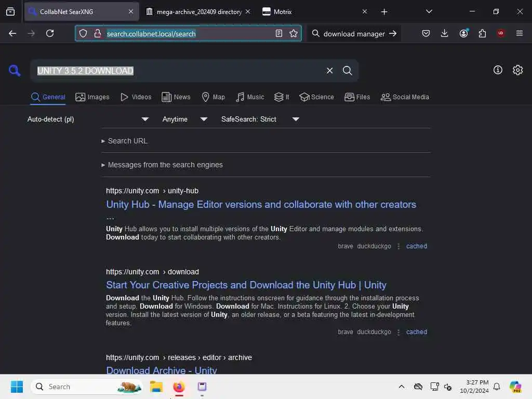Switch to Music category
532x399 pixels.
tap(250, 97)
